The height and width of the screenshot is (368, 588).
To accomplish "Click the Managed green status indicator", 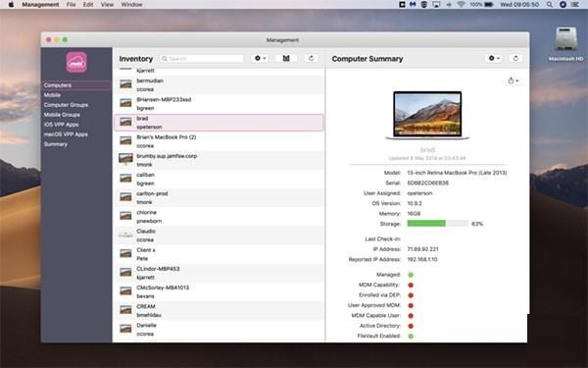I will pos(411,275).
